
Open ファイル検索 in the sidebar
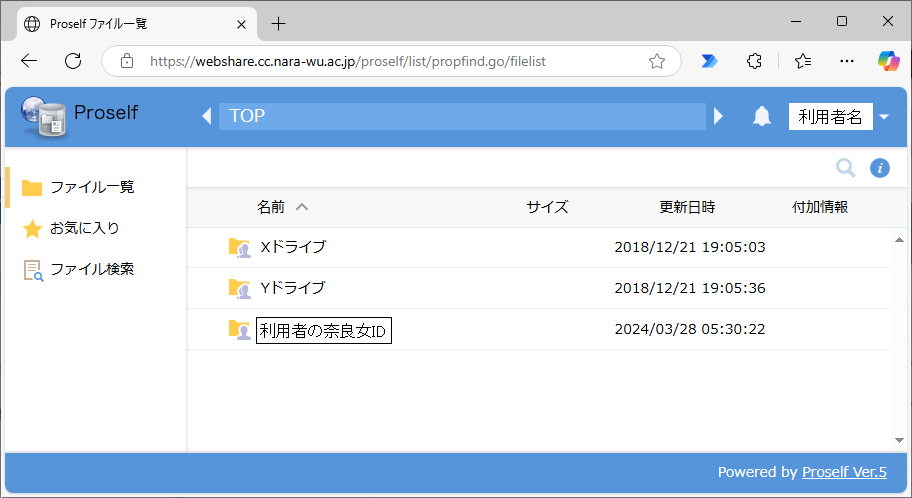point(92,269)
